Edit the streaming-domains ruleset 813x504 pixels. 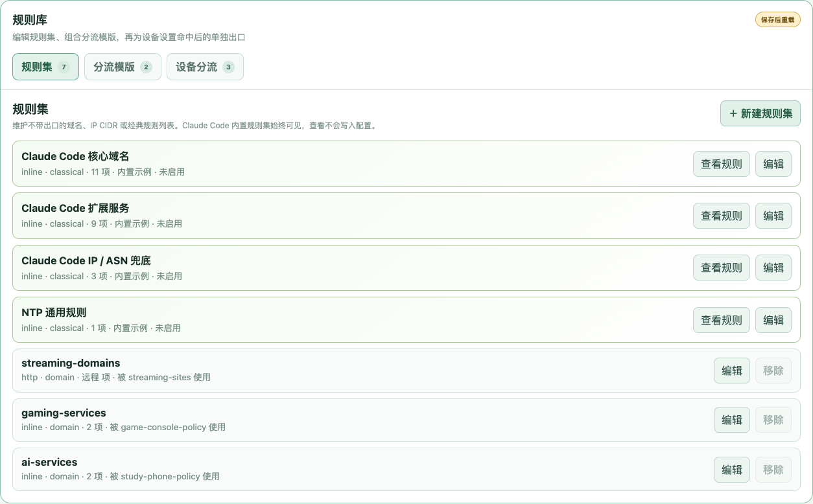pyautogui.click(x=732, y=371)
